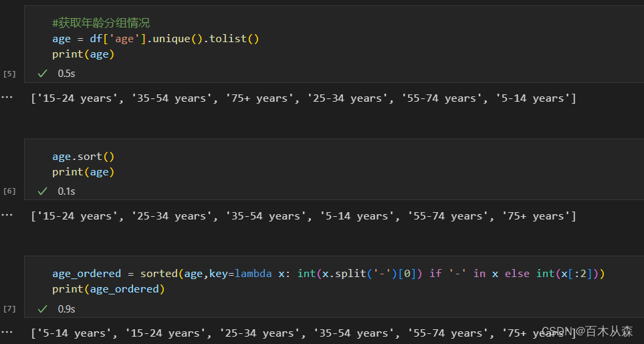Click the cell 6 output starting '15-24 years', '25-34 years'
Viewport: 644px width, 344px height.
[x=304, y=216]
